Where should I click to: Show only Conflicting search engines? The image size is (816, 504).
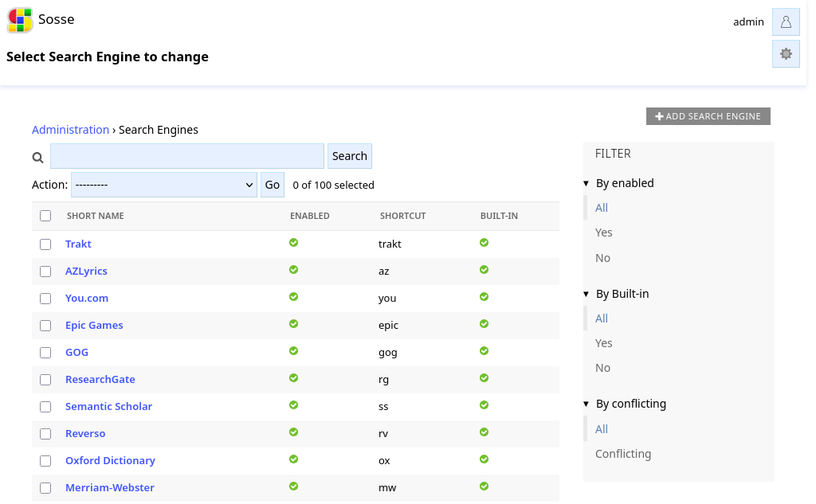pos(623,454)
